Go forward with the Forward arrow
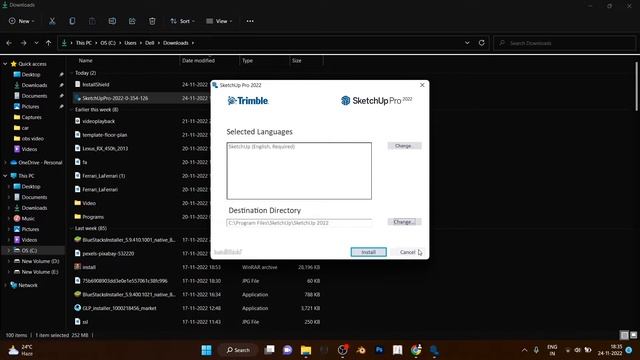This screenshot has height=360, width=640. click(x=23, y=43)
